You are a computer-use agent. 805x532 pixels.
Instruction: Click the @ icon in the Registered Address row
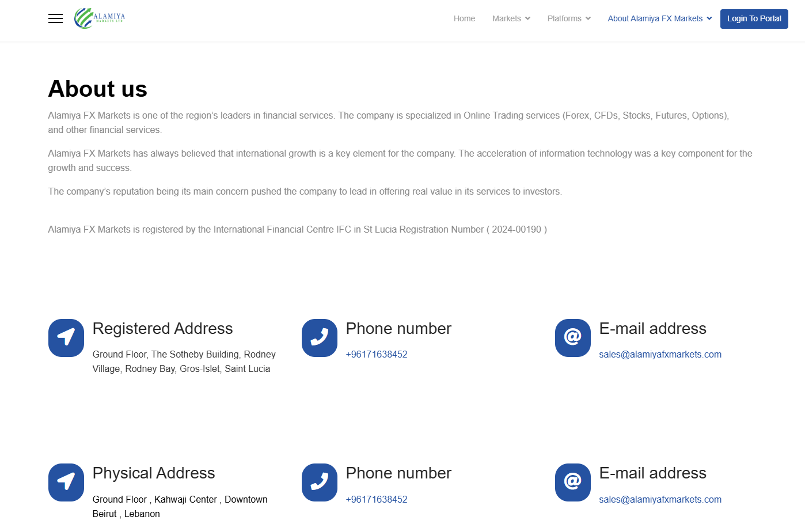pyautogui.click(x=573, y=338)
